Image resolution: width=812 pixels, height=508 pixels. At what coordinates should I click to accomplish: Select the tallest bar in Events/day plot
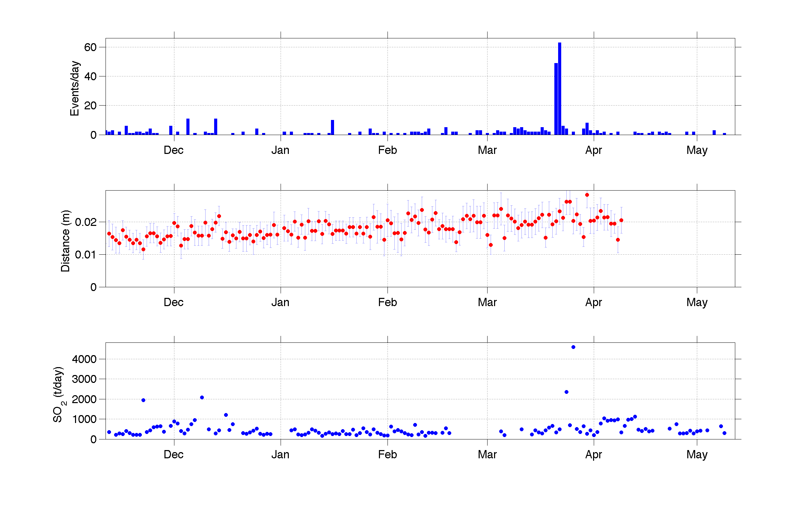pyautogui.click(x=559, y=88)
